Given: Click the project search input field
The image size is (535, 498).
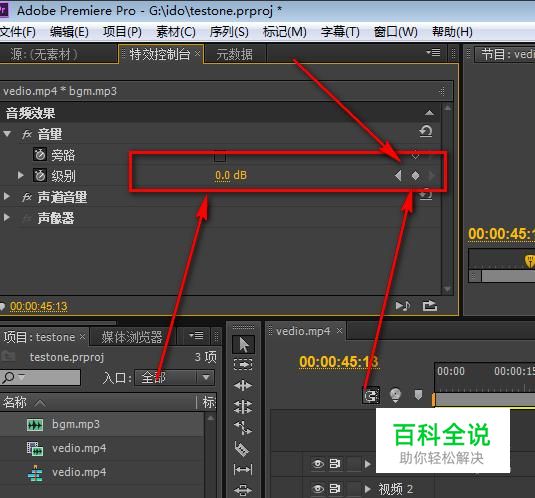Looking at the screenshot, I should (x=41, y=378).
